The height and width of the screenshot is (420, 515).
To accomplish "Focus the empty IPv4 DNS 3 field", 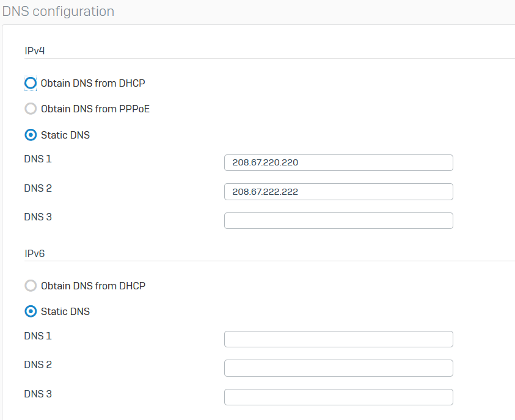I will coord(338,221).
